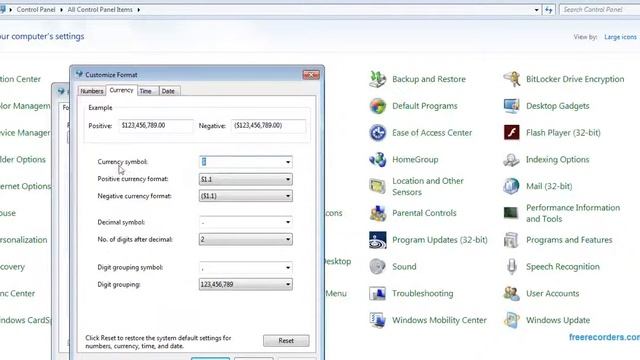Launch Ease of Access Center icon
This screenshot has width=640, height=360.
pos(378,133)
